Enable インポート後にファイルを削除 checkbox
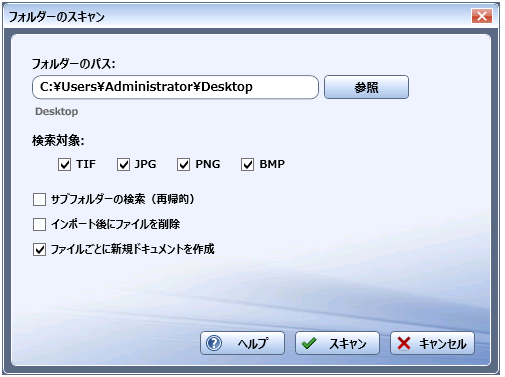This screenshot has width=505, height=377. click(39, 224)
